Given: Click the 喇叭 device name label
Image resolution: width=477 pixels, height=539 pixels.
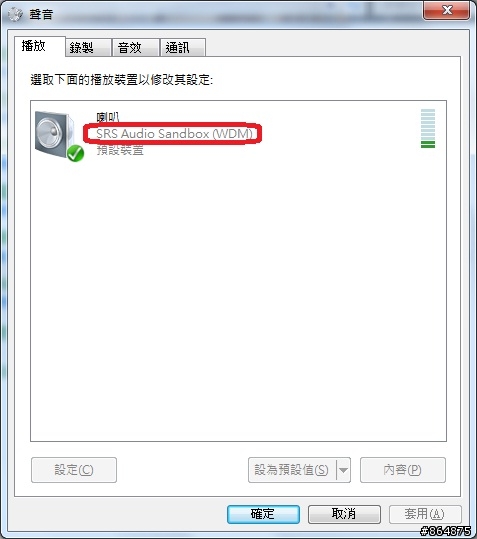Looking at the screenshot, I should (x=108, y=118).
